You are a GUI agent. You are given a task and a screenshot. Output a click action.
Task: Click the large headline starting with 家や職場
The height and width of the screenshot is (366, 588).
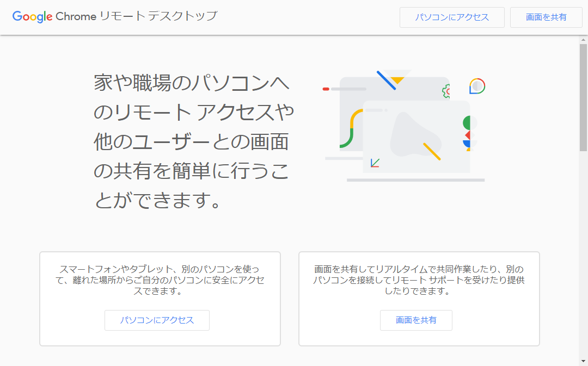pyautogui.click(x=193, y=142)
